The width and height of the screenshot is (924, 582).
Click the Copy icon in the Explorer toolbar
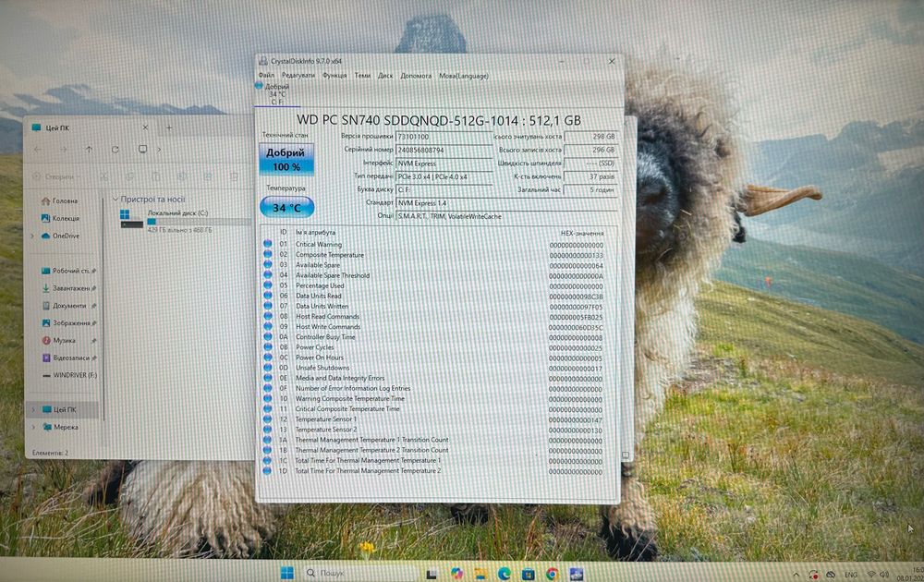pos(129,176)
